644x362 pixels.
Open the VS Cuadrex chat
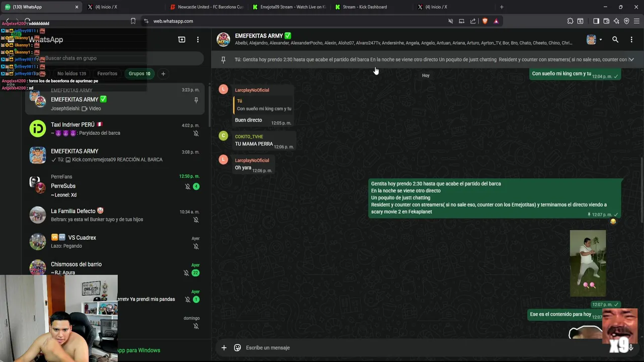coord(115,242)
